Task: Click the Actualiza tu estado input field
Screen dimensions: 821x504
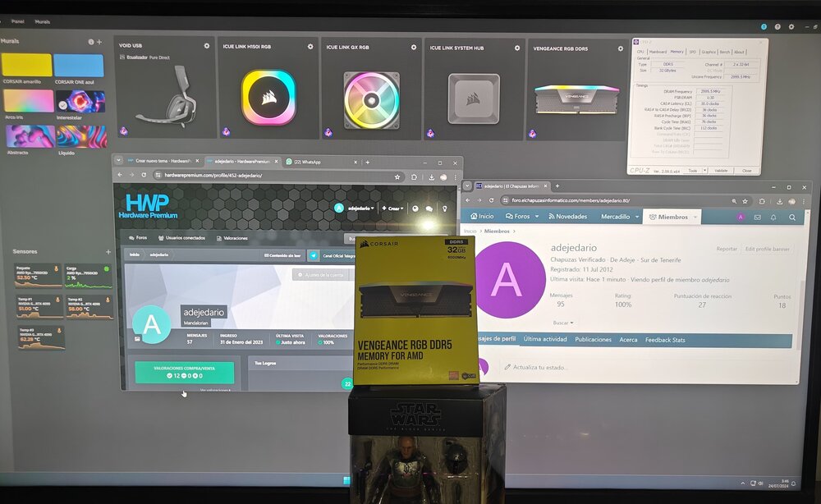Action: click(644, 368)
